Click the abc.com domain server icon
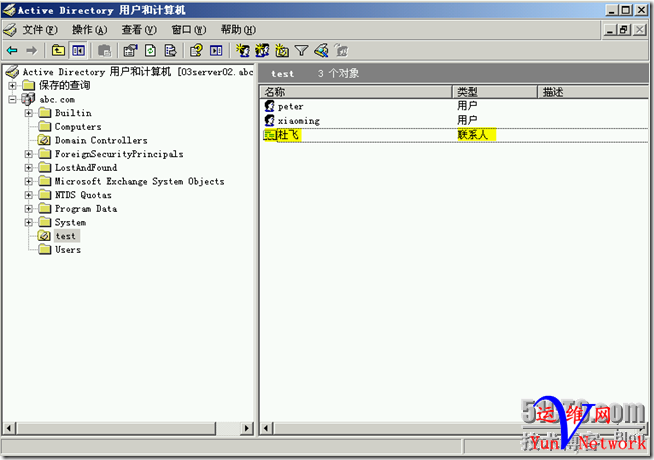This screenshot has height=460, width=654. click(x=28, y=99)
